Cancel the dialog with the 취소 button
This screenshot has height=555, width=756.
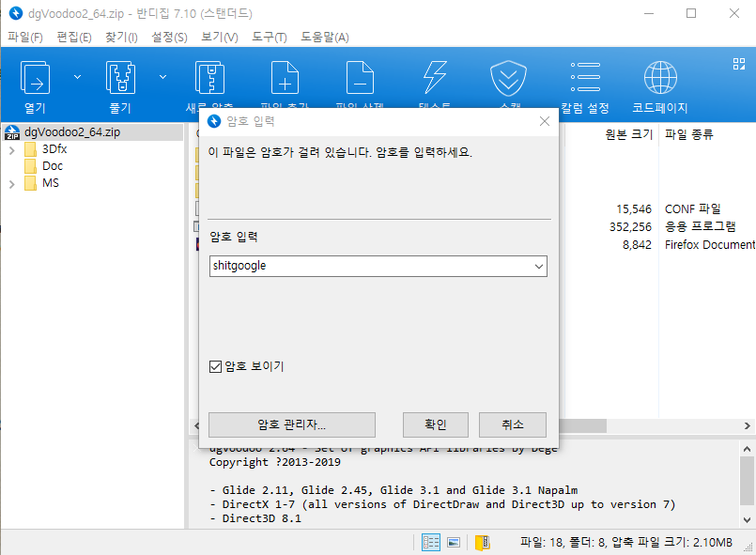coord(513,424)
